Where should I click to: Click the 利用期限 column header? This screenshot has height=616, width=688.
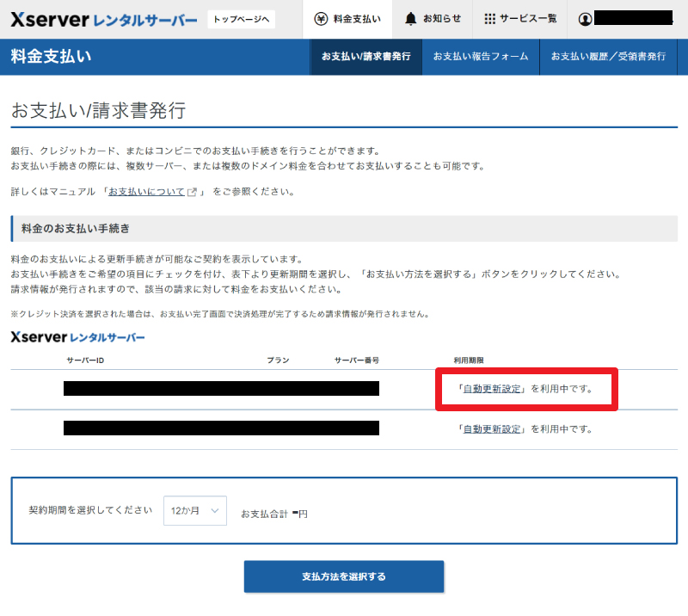(469, 360)
